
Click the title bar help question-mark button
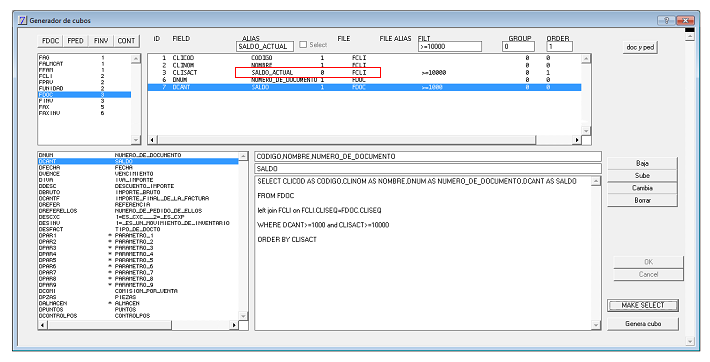click(x=667, y=20)
